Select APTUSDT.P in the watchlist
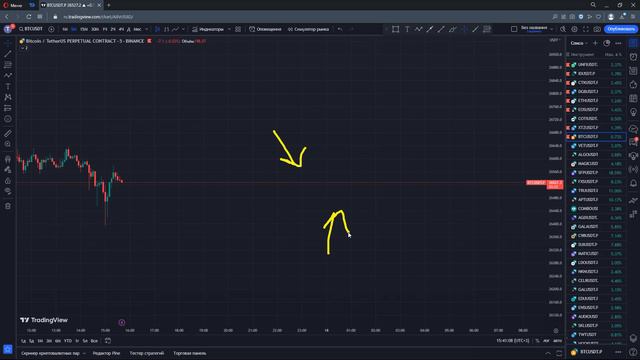The width and height of the screenshot is (640, 360). tap(596, 200)
